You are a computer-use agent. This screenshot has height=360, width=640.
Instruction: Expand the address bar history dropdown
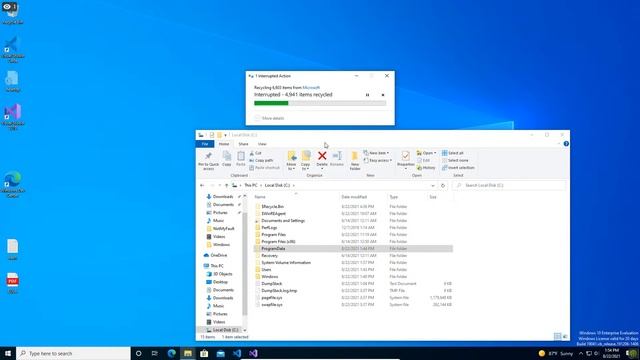coord(433,185)
